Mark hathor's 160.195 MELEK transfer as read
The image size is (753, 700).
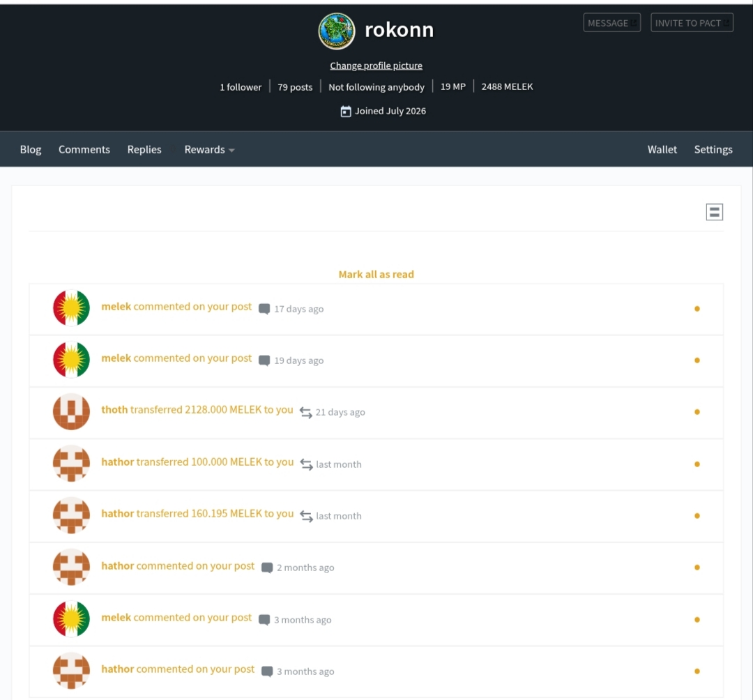point(697,516)
